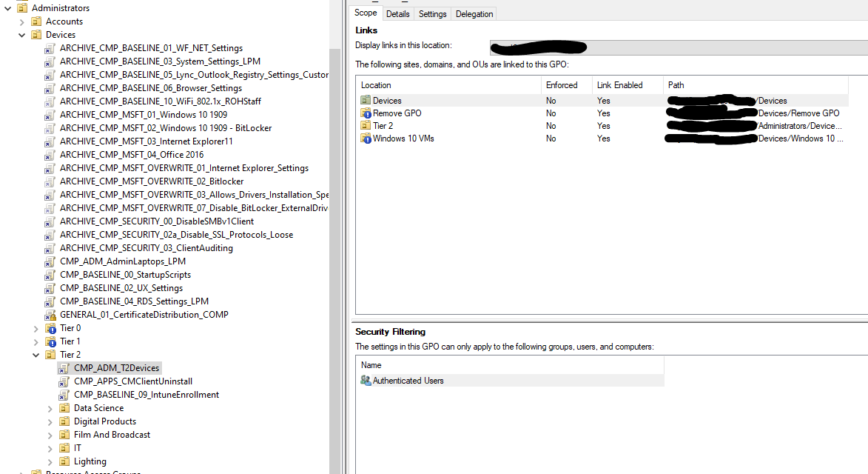Click the Windows 10 VMs location icon
The height and width of the screenshot is (474, 868).
[366, 138]
